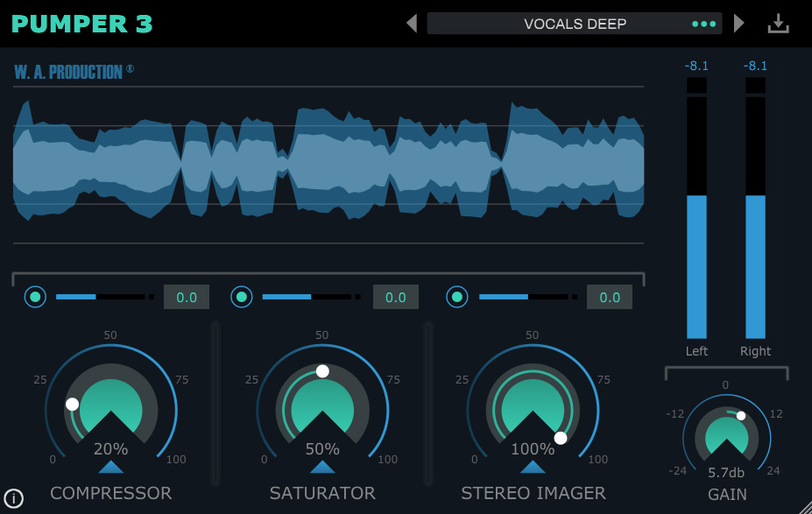Click the Compressor 0.0 value field
The image size is (812, 514).
(187, 297)
